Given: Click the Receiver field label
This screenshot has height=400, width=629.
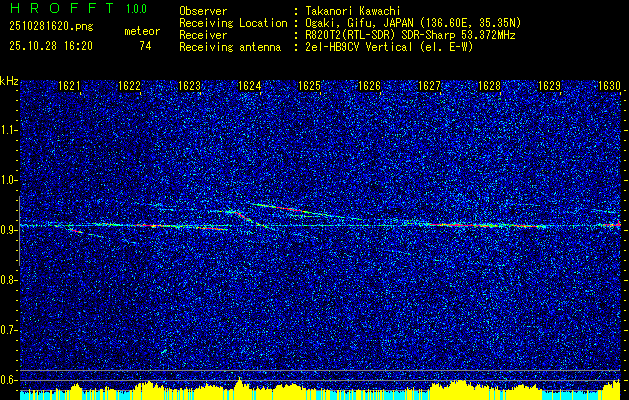Looking at the screenshot, I should (x=203, y=35).
